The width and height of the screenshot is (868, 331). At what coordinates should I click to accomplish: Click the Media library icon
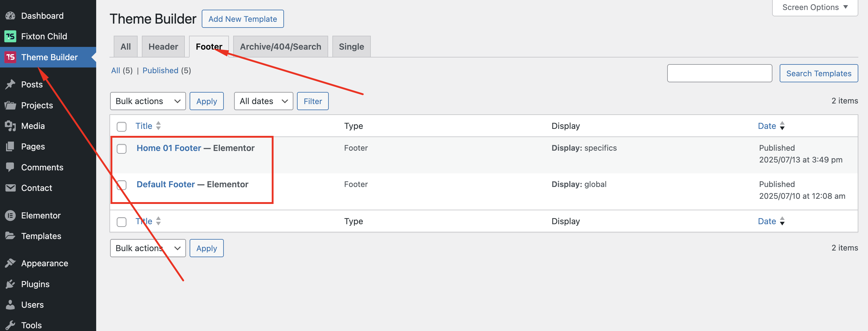click(x=11, y=126)
